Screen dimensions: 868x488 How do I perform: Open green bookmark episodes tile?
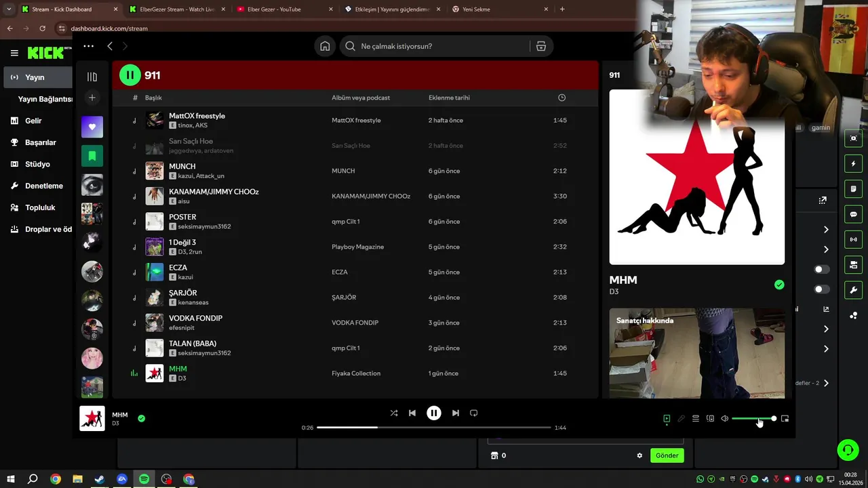[x=92, y=156]
